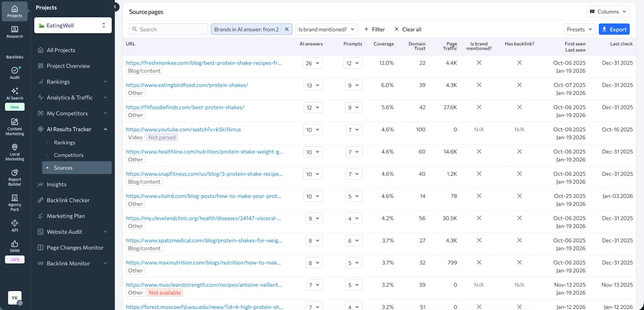Open Rankings under AI Results Tracker

(x=65, y=143)
